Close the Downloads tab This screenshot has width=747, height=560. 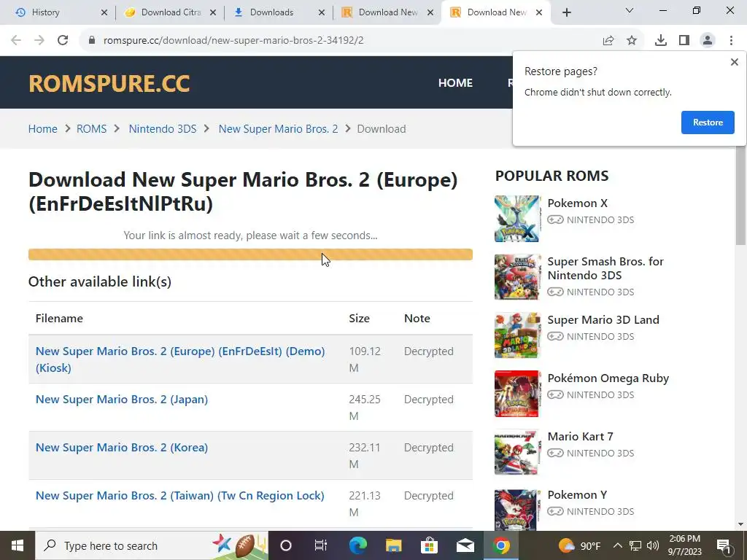(322, 12)
